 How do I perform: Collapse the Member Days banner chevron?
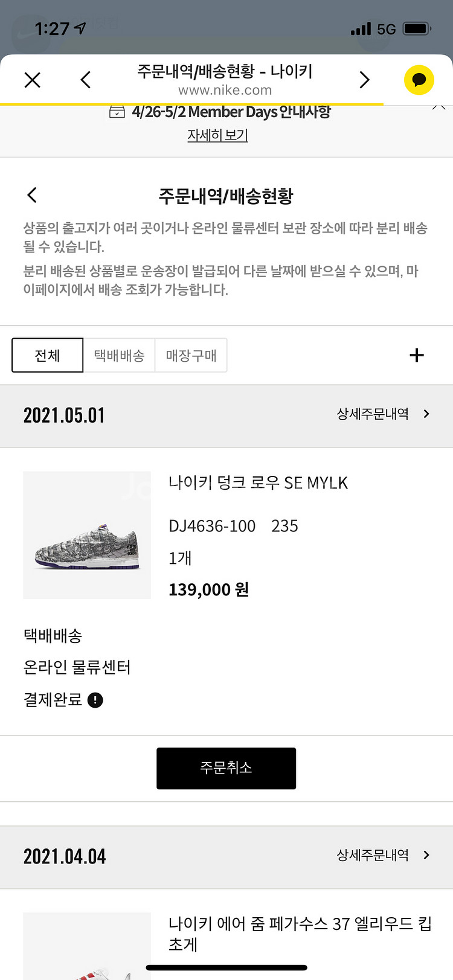tap(439, 107)
